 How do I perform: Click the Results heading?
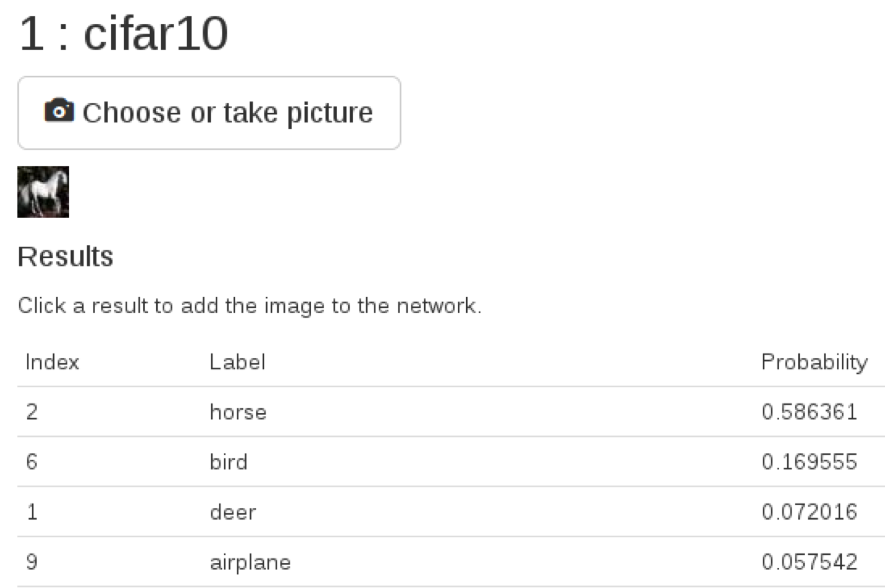coord(65,257)
